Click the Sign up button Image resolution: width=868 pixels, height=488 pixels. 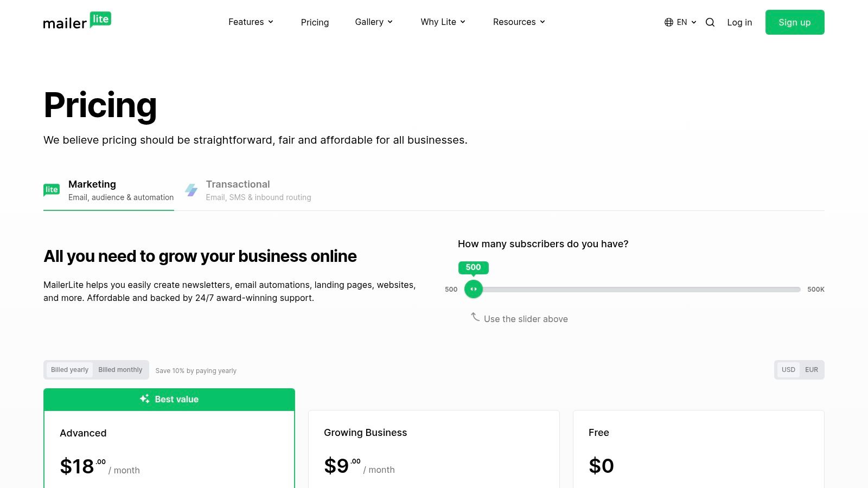(794, 22)
